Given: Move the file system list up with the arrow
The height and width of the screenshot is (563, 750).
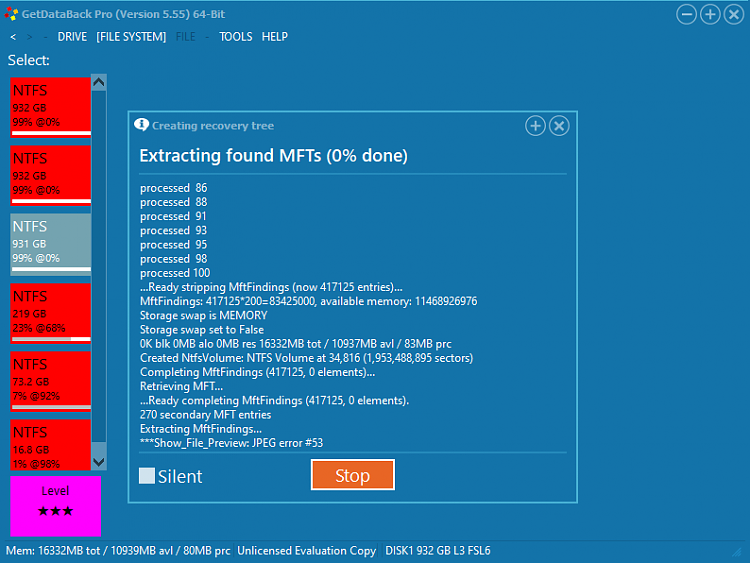Looking at the screenshot, I should [99, 82].
